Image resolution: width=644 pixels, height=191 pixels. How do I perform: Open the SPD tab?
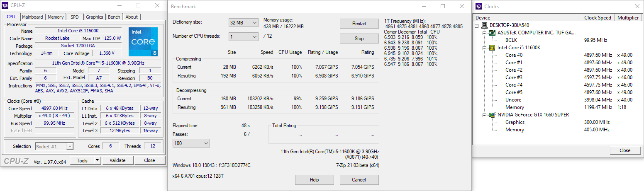click(74, 17)
